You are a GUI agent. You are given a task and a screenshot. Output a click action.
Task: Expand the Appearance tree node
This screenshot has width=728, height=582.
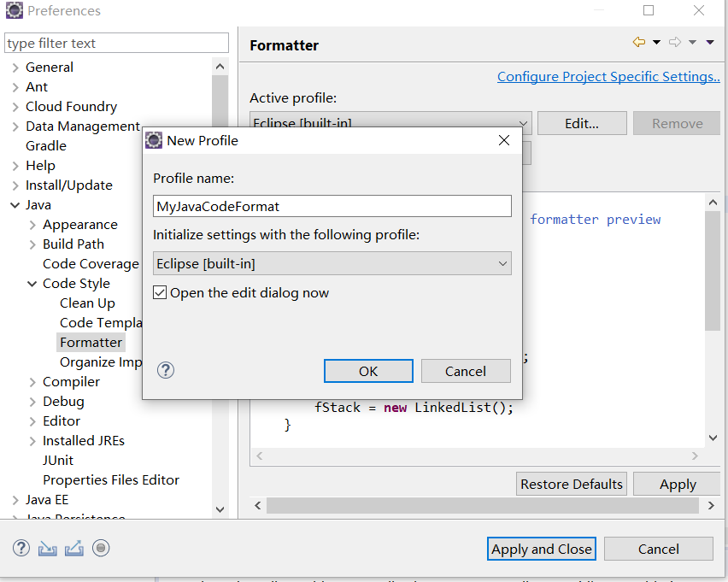click(x=32, y=226)
